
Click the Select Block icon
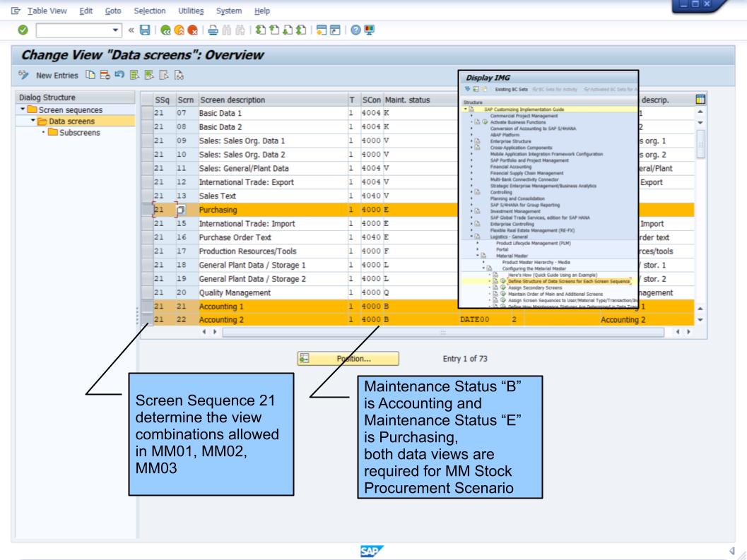[x=149, y=75]
